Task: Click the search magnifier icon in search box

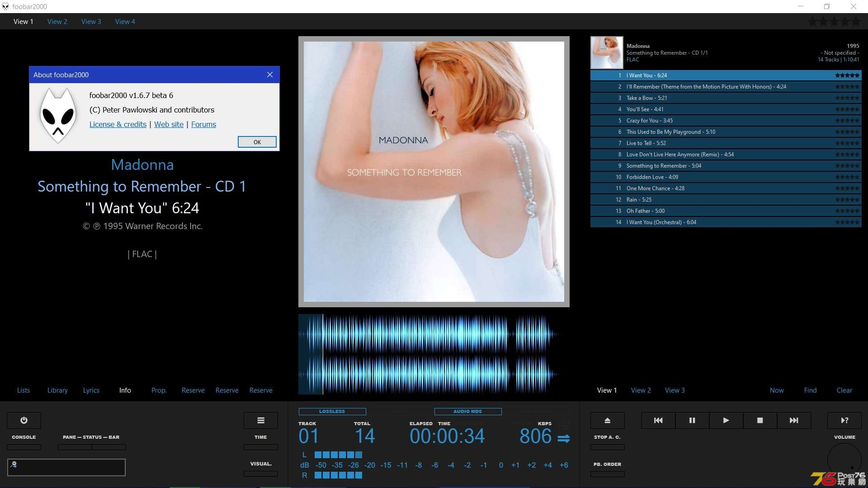Action: pyautogui.click(x=14, y=464)
